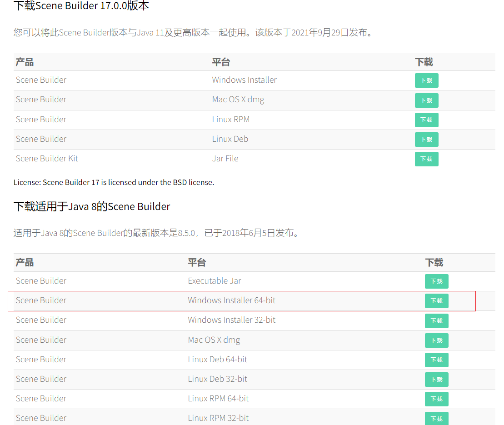Download Linux RPM 32-bit package
504x425 pixels.
[436, 419]
